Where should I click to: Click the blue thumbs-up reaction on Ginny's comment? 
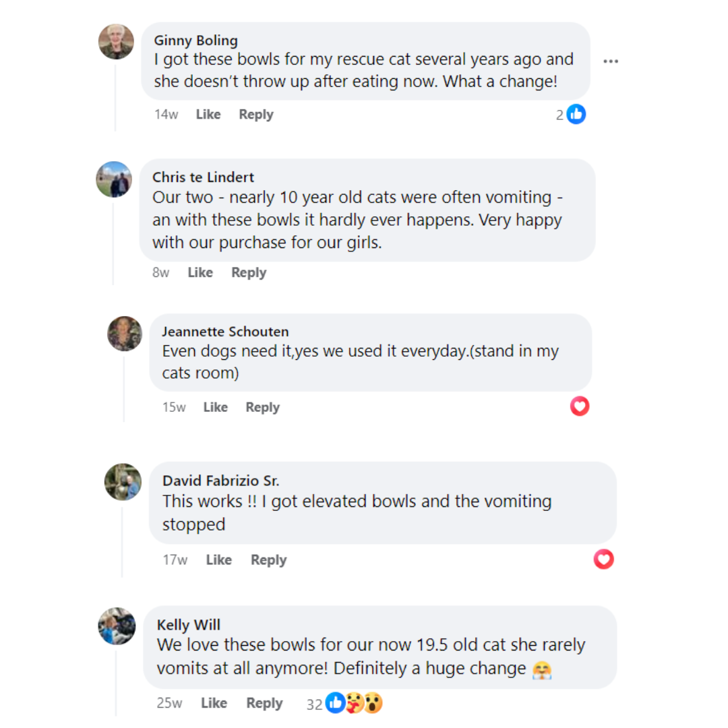tap(576, 115)
